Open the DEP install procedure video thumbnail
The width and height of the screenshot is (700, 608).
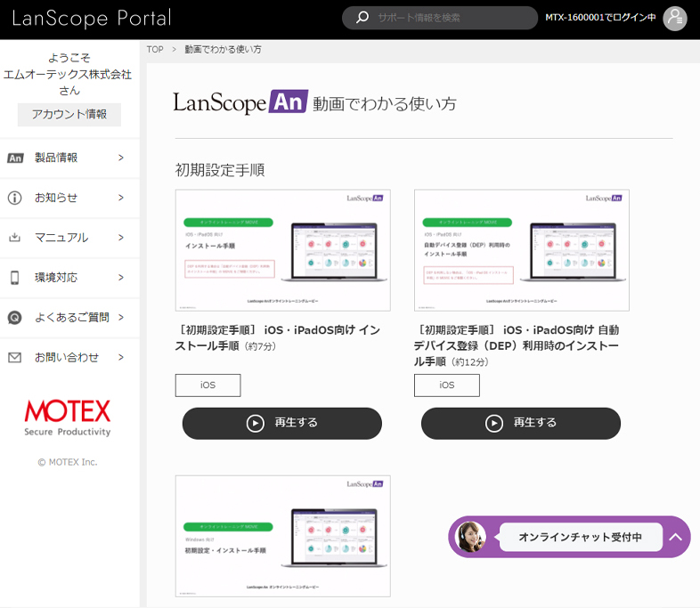coord(521,250)
